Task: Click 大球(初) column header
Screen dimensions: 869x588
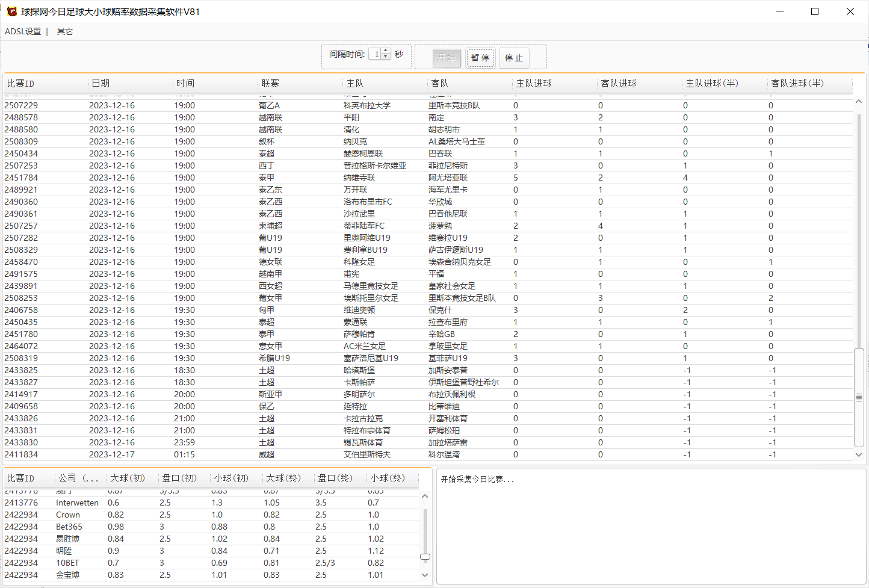Action: (132, 478)
